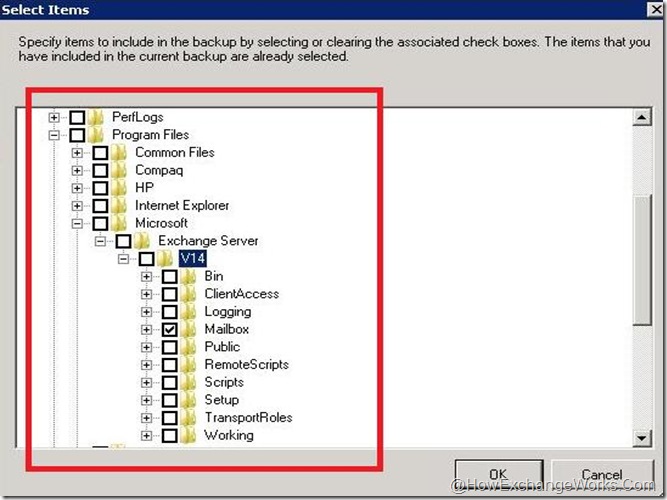The height and width of the screenshot is (500, 667).
Task: Select the PerfLogs label
Action: pos(138,117)
